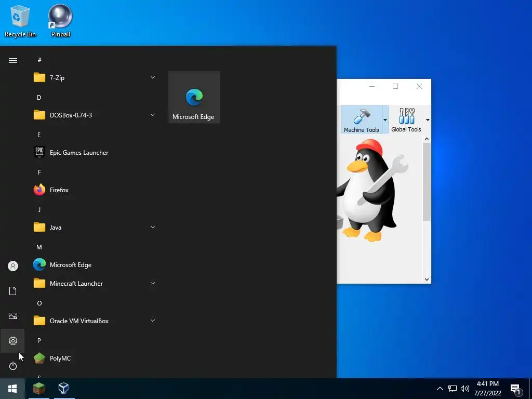532x399 pixels.
Task: Open the DOSBox-0.74-3 folder entry
Action: (95, 115)
